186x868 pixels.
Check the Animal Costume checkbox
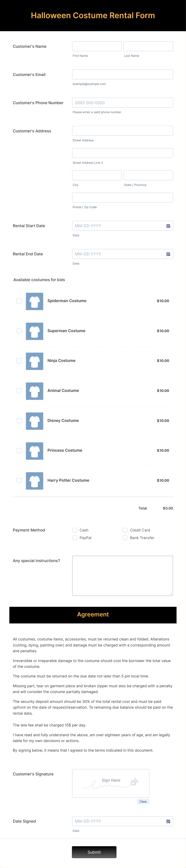pyautogui.click(x=19, y=391)
